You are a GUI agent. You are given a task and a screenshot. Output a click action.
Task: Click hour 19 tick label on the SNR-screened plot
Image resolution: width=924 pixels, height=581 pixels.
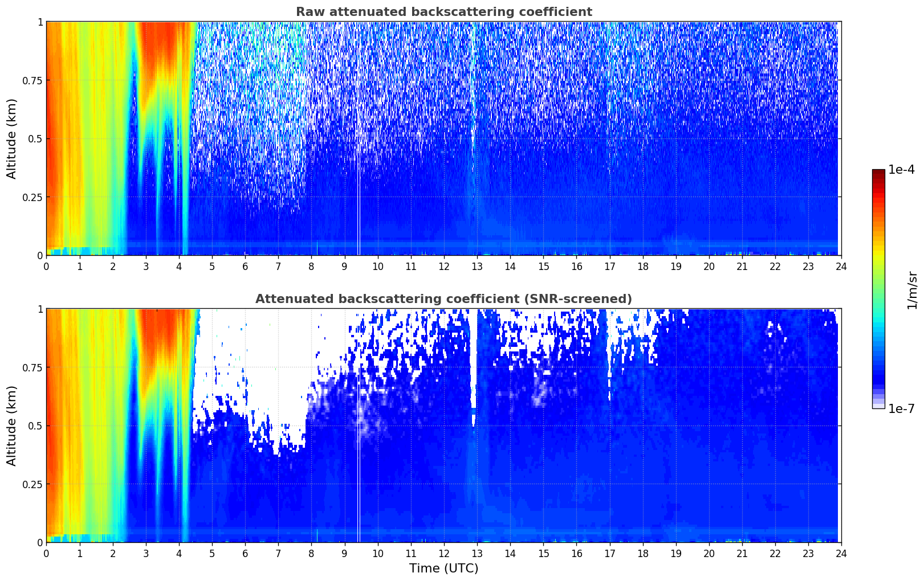tap(675, 553)
